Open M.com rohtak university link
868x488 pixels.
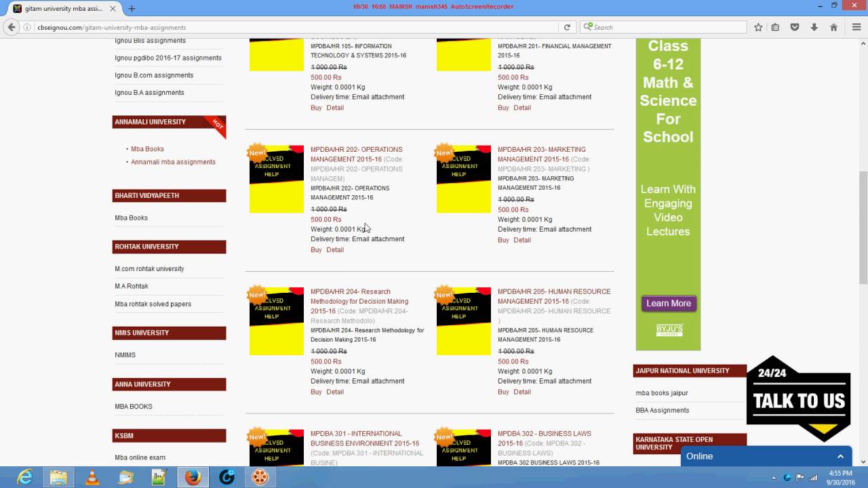coord(149,269)
